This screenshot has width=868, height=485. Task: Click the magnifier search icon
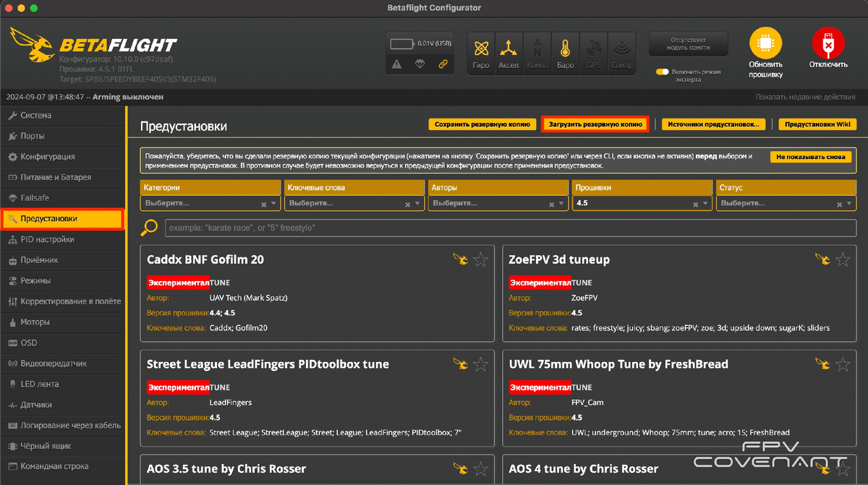click(x=149, y=228)
